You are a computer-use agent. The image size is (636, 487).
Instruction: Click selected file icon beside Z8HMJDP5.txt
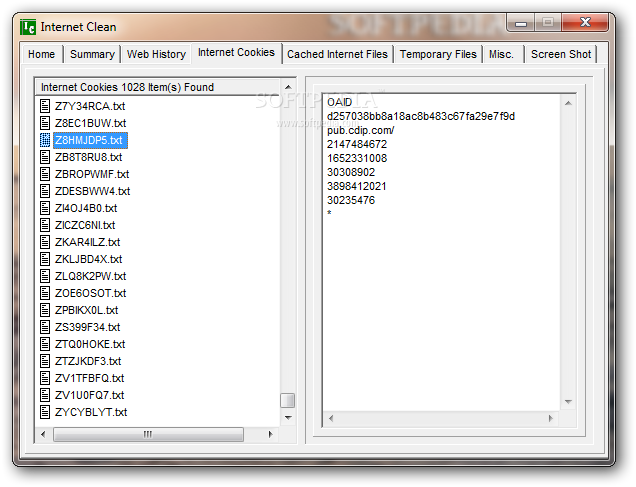pos(45,140)
